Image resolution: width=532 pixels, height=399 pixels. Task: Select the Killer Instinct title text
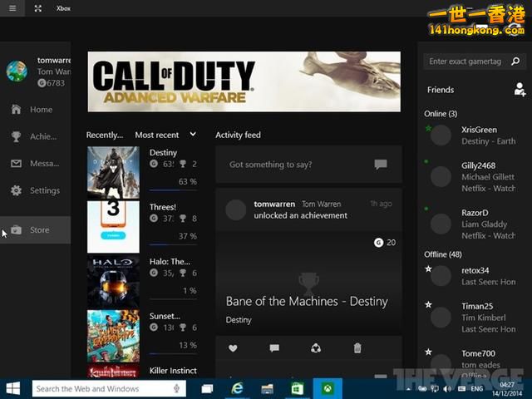[173, 371]
